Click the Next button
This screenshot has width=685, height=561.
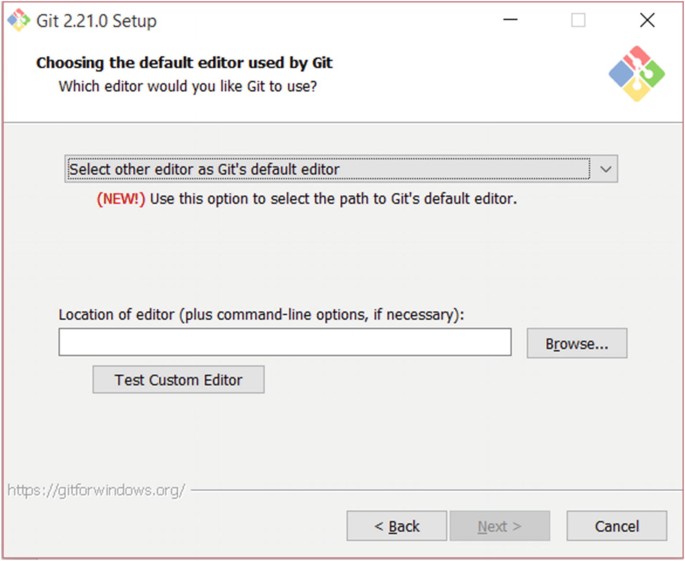point(499,526)
